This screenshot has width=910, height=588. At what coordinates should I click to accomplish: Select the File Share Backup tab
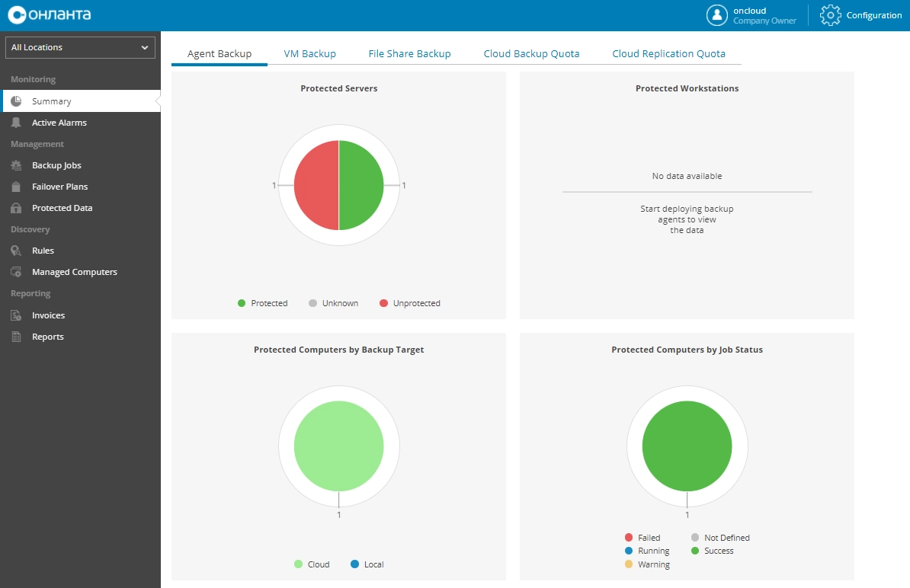pos(409,54)
